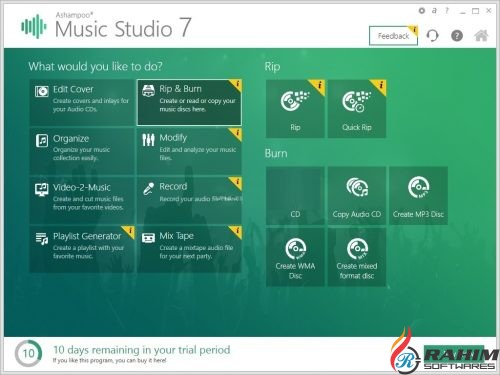Click the info badge on Modify tile

coord(237,134)
